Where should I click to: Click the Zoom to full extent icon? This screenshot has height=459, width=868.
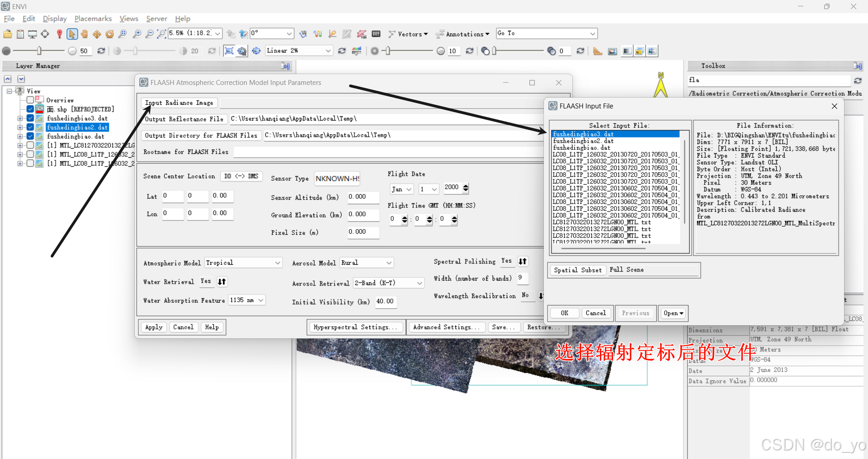coord(161,34)
